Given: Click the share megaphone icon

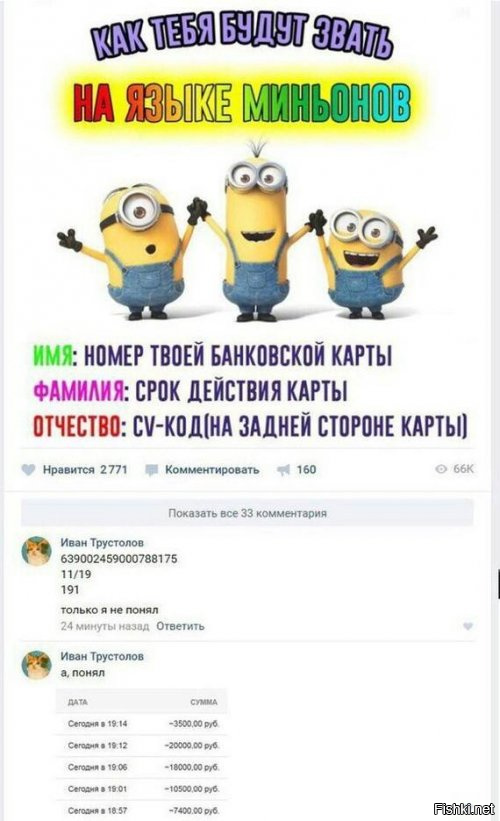Looking at the screenshot, I should 284,470.
